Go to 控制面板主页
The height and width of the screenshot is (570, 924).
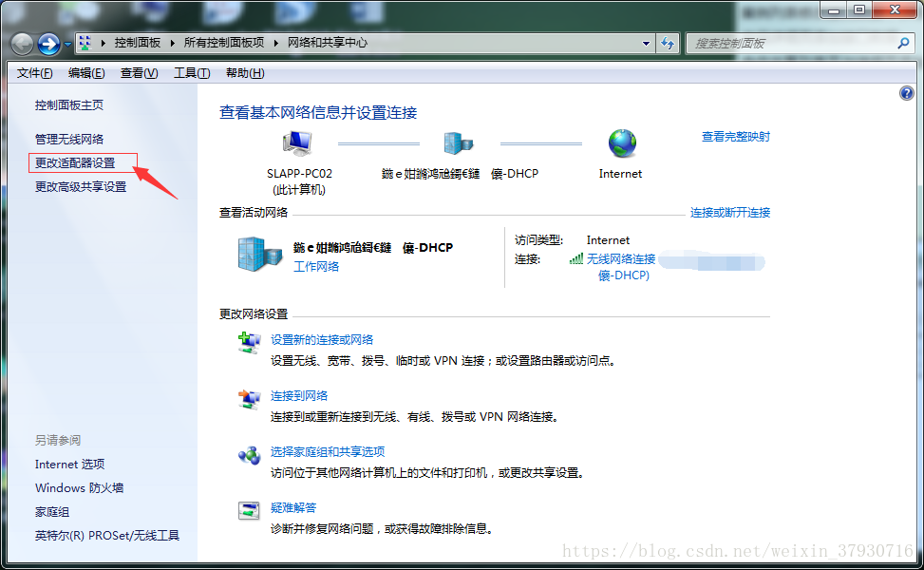pyautogui.click(x=69, y=104)
